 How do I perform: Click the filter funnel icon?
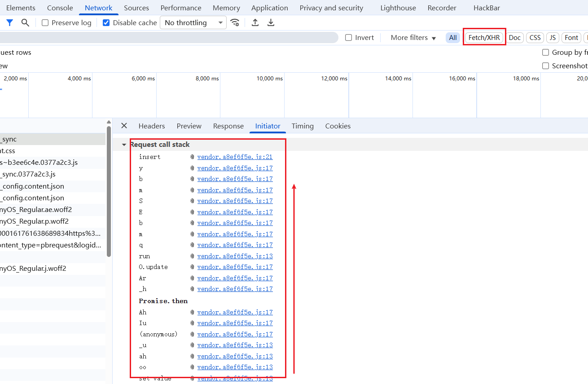point(9,22)
